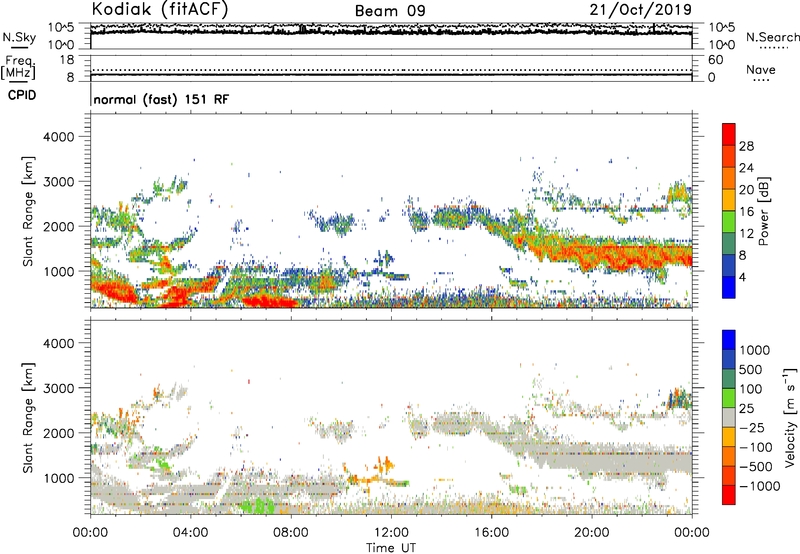The height and width of the screenshot is (554, 800).
Task: Click the "-500" tick on Velocity color bar
Action: (756, 466)
